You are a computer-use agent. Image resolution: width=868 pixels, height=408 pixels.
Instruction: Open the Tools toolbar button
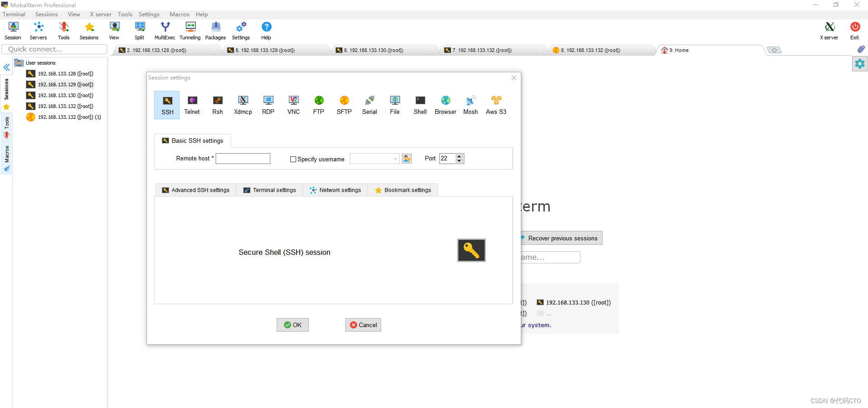64,31
